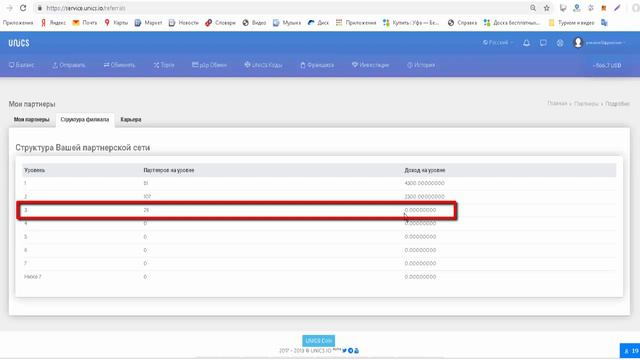This screenshot has height=360, width=640.
Task: Click the USD balance button in navbar
Action: click(x=607, y=65)
